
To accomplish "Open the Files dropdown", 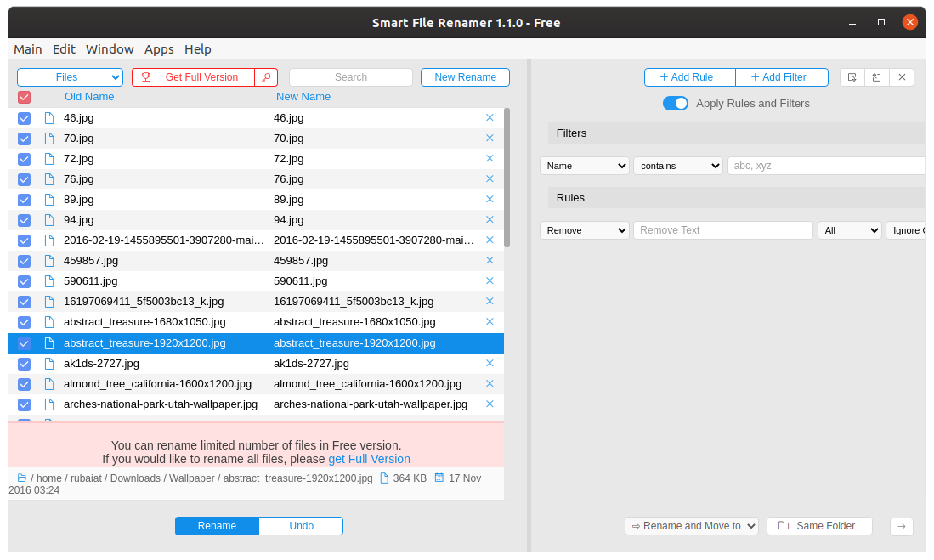I will pyautogui.click(x=70, y=77).
